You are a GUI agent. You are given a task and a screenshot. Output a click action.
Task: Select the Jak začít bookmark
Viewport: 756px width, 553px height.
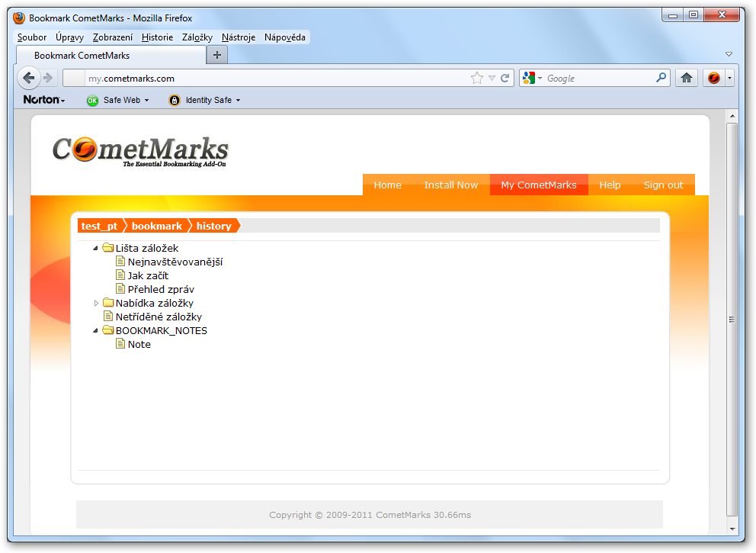point(148,275)
